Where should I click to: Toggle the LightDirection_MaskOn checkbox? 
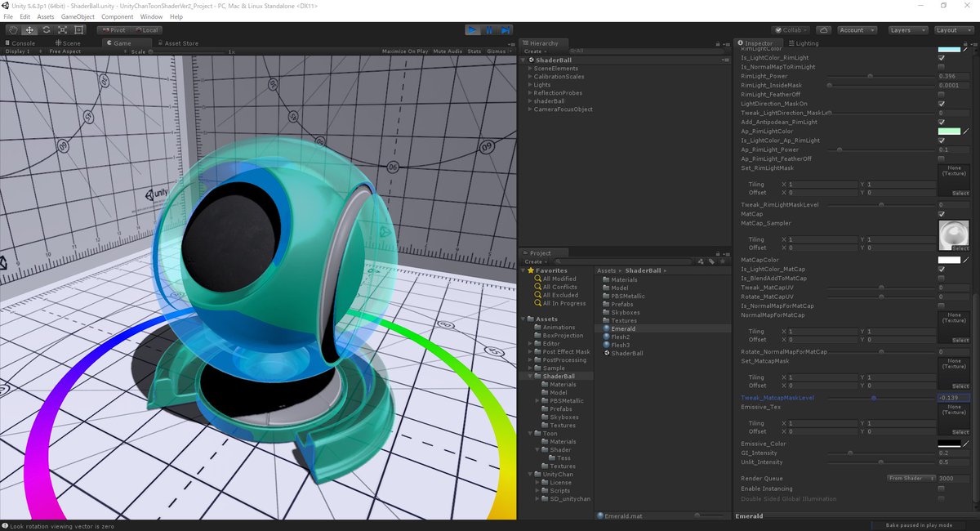(942, 104)
